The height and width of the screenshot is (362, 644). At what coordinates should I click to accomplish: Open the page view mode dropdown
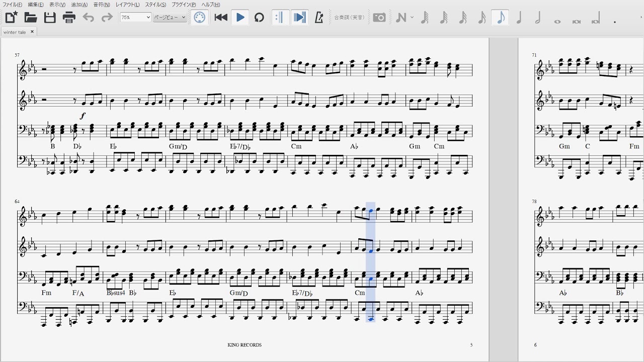(170, 18)
